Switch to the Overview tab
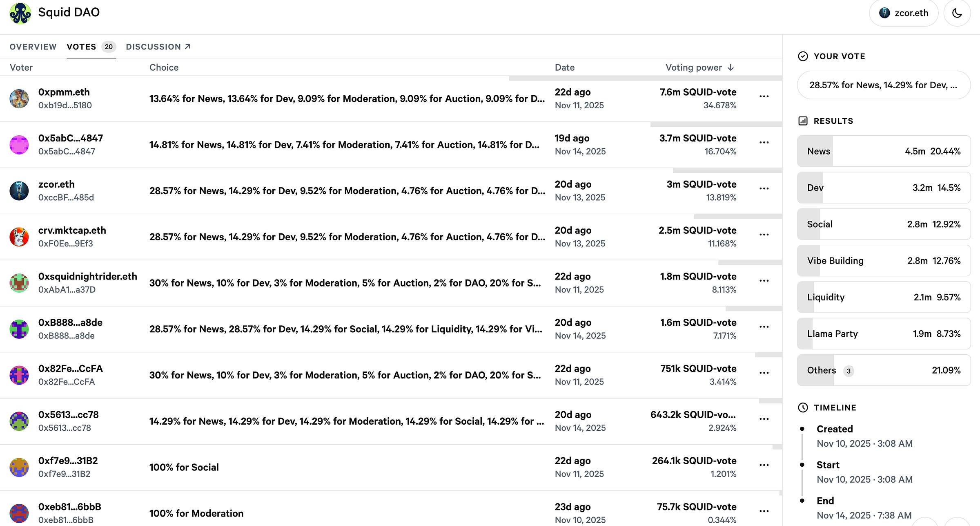This screenshot has height=526, width=980. (33, 47)
